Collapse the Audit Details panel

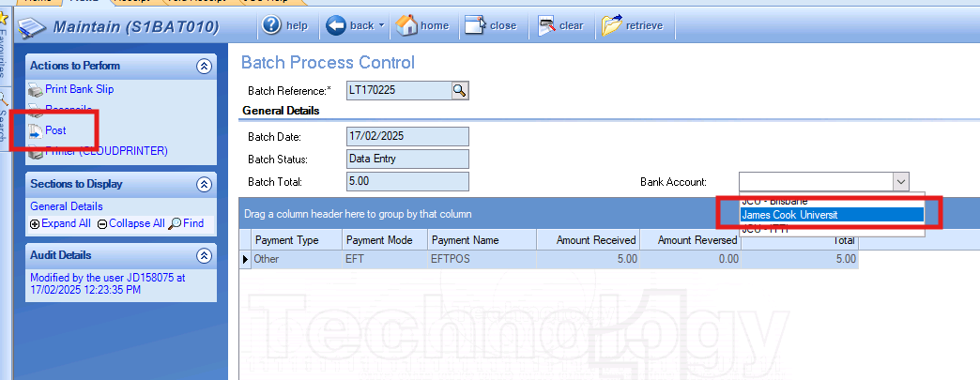click(x=204, y=255)
